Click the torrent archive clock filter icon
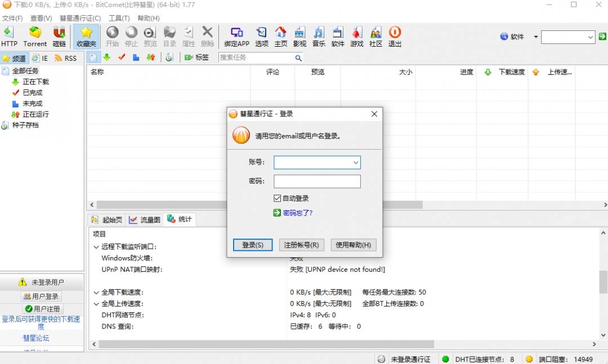The height and width of the screenshot is (364, 608). (x=169, y=57)
